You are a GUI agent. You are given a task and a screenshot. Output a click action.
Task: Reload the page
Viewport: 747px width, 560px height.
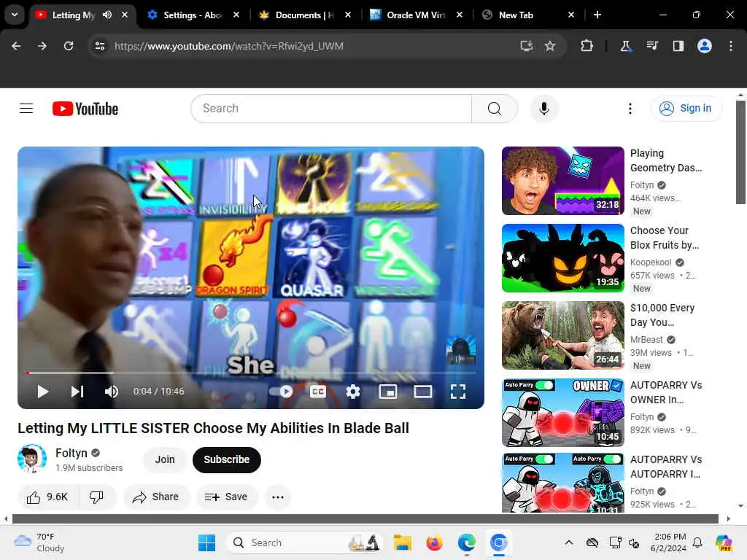(69, 46)
